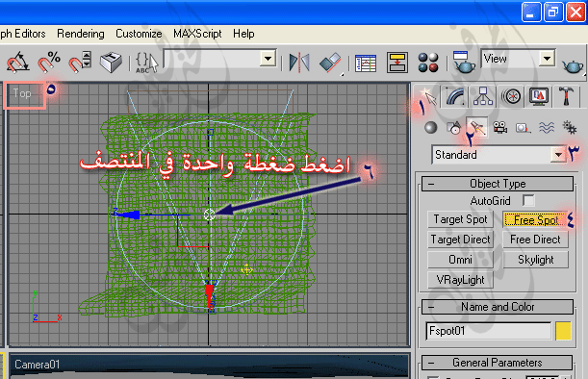Viewport: 588px width, 379px height.
Task: Restore down the application window
Action: pos(553,13)
